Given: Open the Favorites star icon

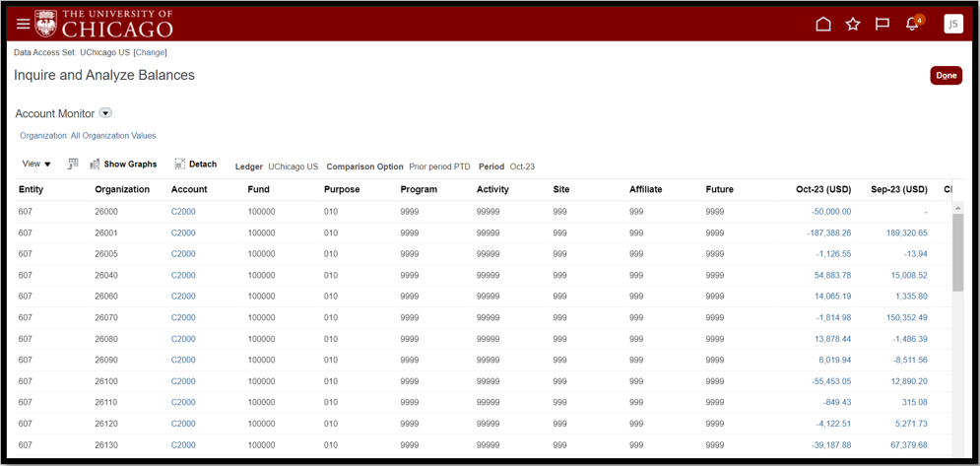Looking at the screenshot, I should coord(853,25).
